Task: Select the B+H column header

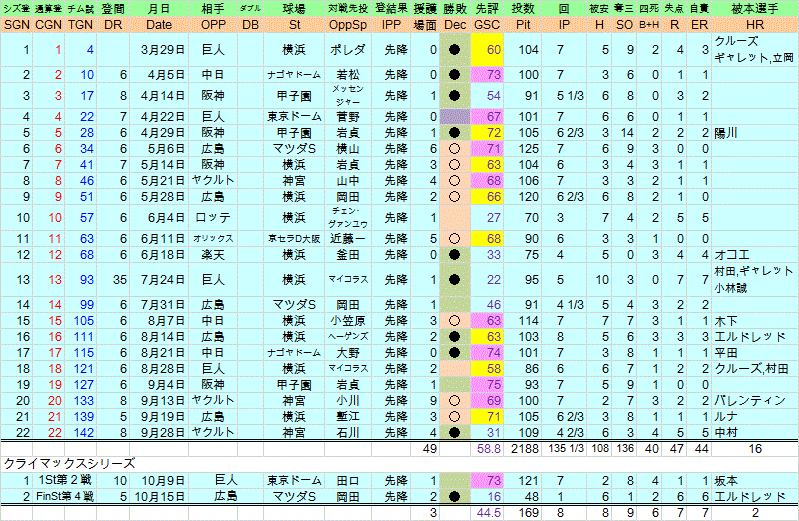Action: 649,25
